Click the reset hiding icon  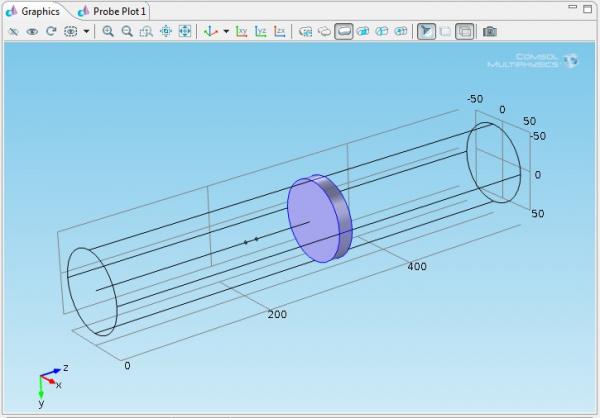pos(51,31)
